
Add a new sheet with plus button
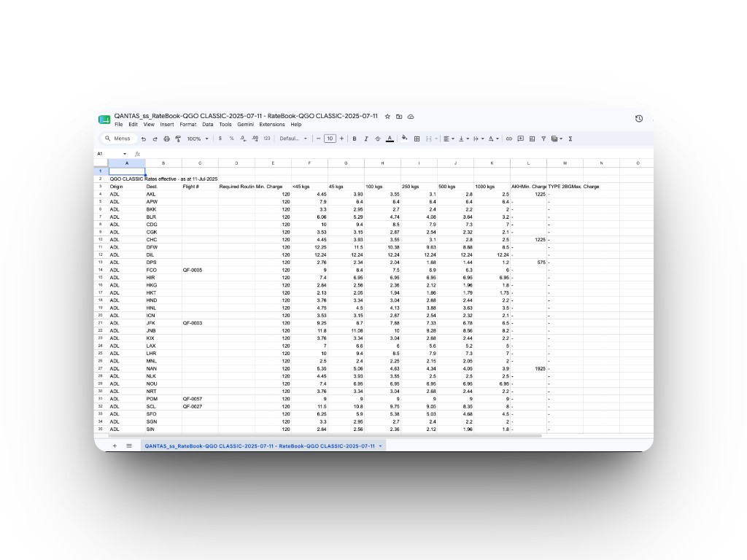(115, 446)
